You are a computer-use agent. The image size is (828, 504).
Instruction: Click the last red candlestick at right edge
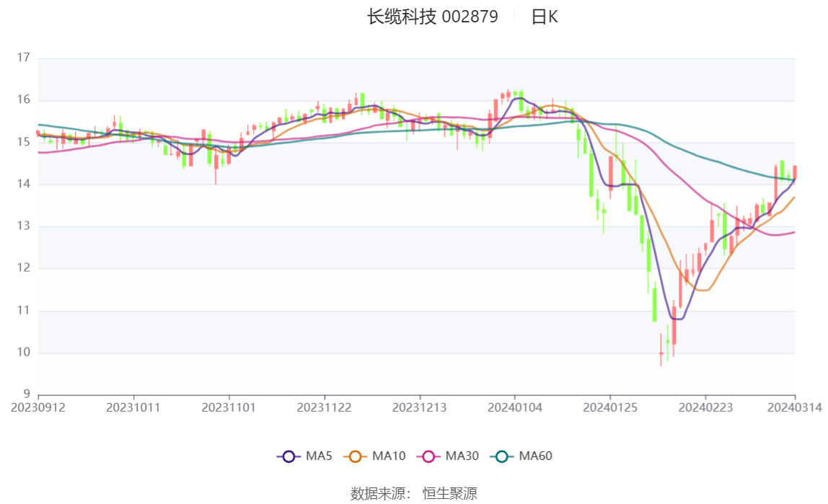795,173
